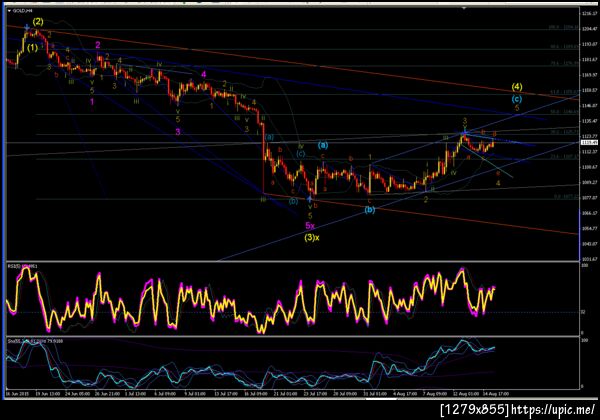Select the cyan (c) label below yellow (4)
600x420 pixels.
coord(517,98)
